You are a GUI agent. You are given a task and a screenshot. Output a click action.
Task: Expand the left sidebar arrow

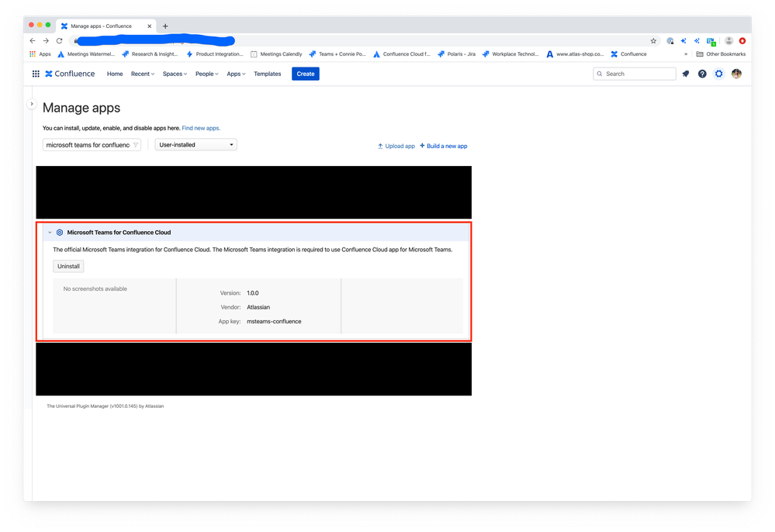tap(32, 104)
